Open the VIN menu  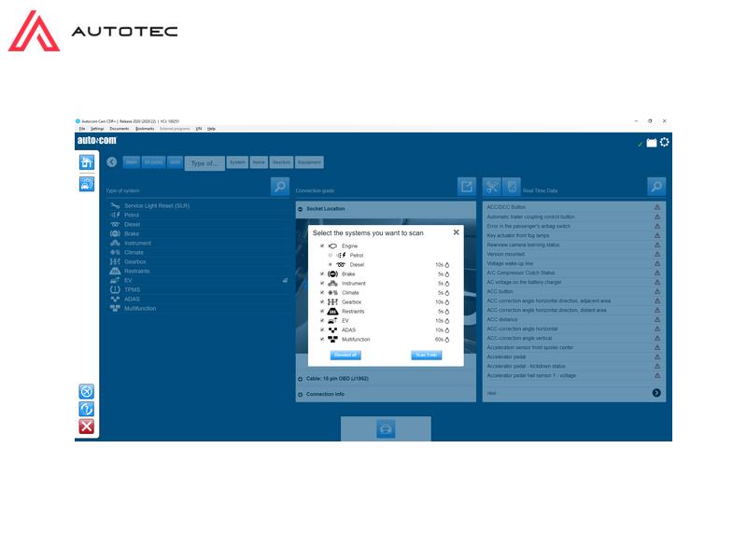[x=199, y=129]
